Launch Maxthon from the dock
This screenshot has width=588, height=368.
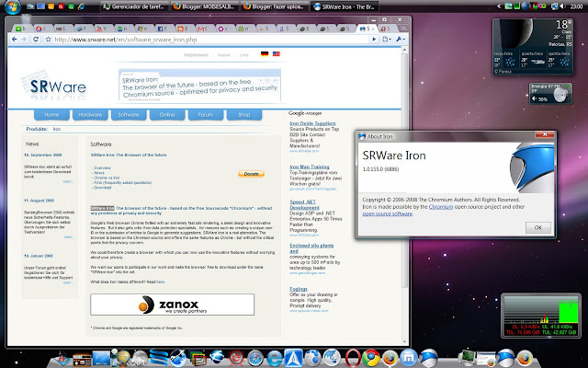click(x=408, y=357)
